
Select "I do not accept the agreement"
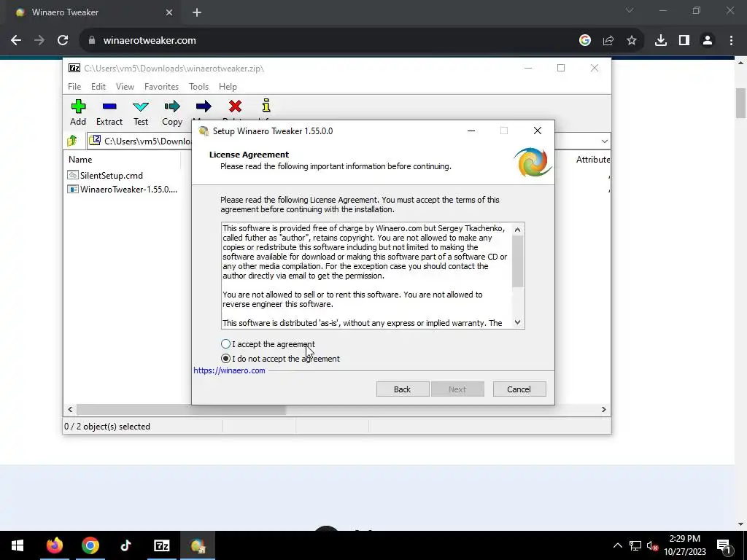pos(226,359)
